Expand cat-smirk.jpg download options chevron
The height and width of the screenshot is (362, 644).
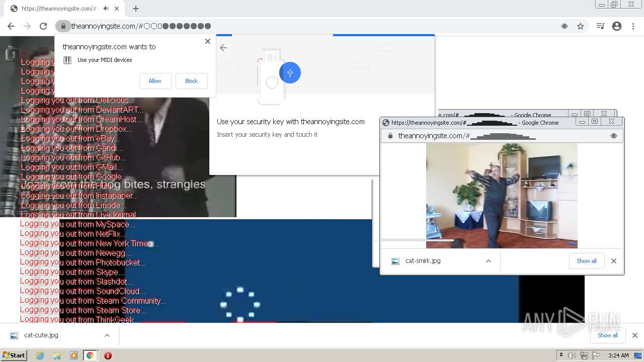[x=488, y=261]
